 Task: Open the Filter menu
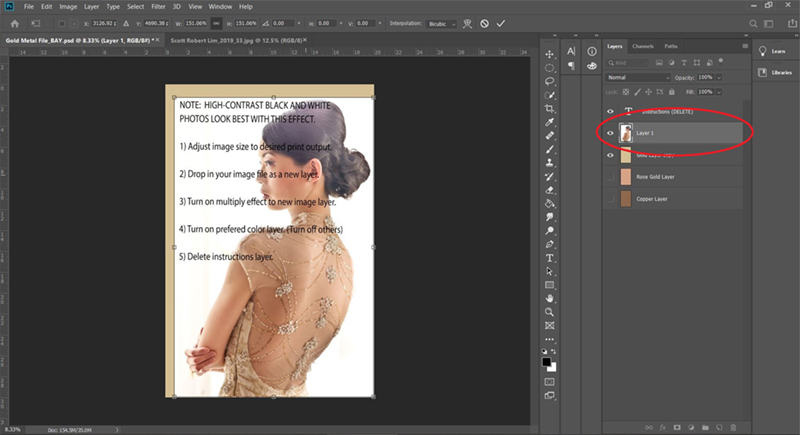click(x=158, y=7)
